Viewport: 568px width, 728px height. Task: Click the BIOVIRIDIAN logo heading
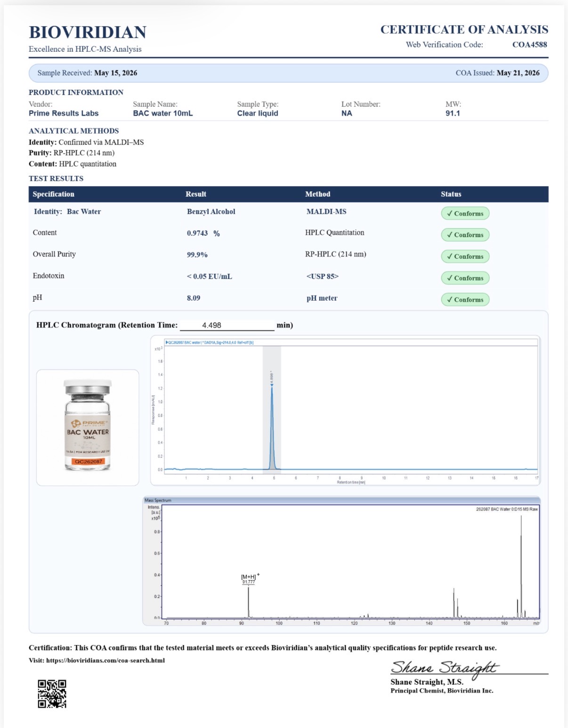tap(88, 32)
